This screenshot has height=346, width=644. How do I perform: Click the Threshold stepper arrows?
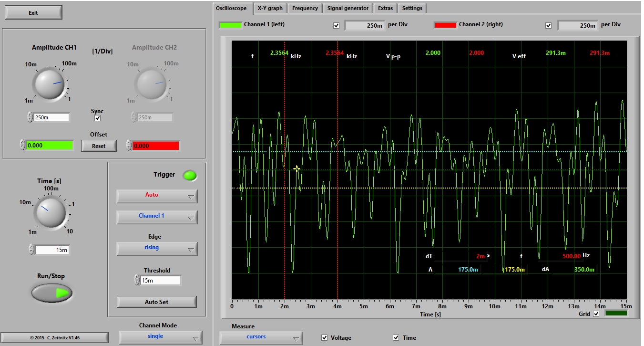tap(137, 280)
